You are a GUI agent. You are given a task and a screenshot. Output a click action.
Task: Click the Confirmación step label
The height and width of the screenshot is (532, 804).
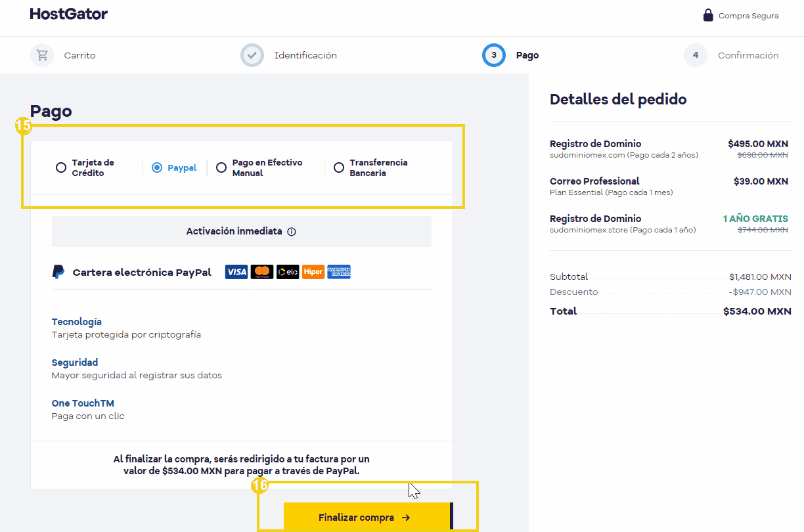[x=748, y=56]
